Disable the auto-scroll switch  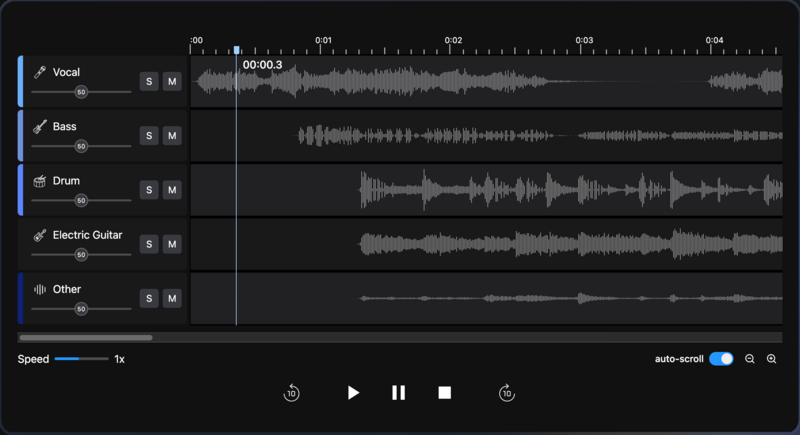click(x=721, y=359)
